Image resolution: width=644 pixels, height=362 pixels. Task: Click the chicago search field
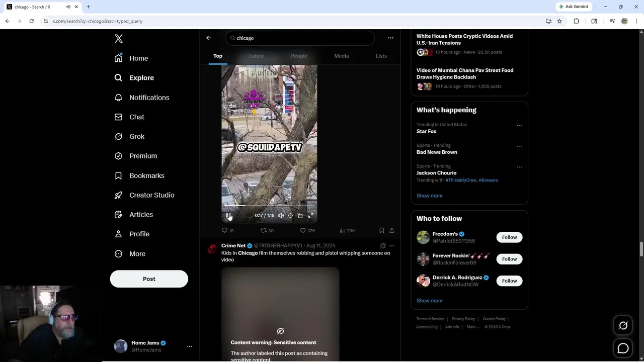tap(300, 38)
